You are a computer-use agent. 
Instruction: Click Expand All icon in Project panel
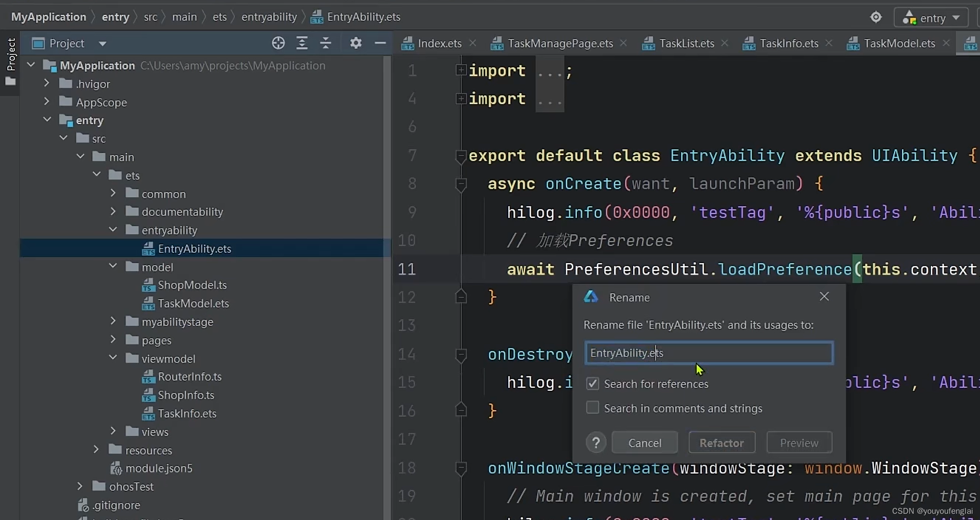click(x=302, y=43)
